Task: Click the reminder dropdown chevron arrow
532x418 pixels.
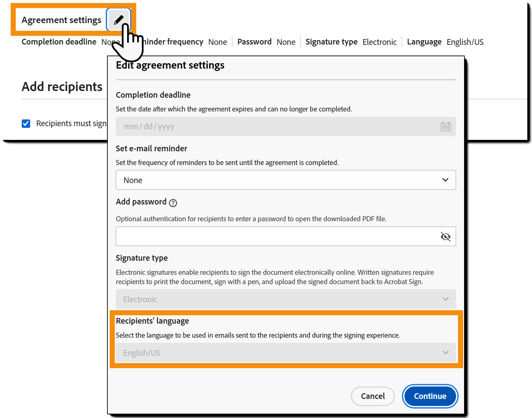Action: (x=445, y=180)
